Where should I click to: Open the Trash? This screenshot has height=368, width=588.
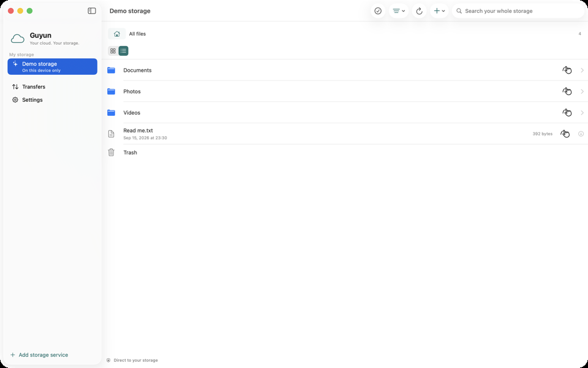(345, 153)
